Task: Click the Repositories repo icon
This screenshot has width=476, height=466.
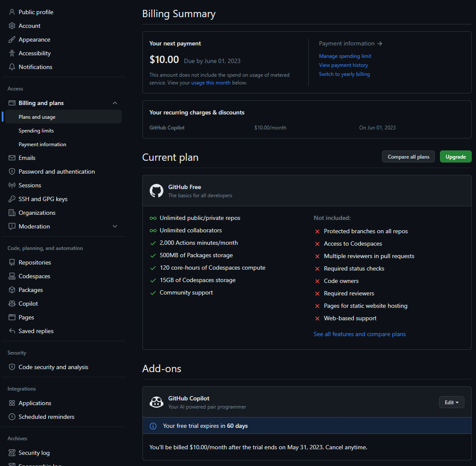Action: click(x=12, y=262)
